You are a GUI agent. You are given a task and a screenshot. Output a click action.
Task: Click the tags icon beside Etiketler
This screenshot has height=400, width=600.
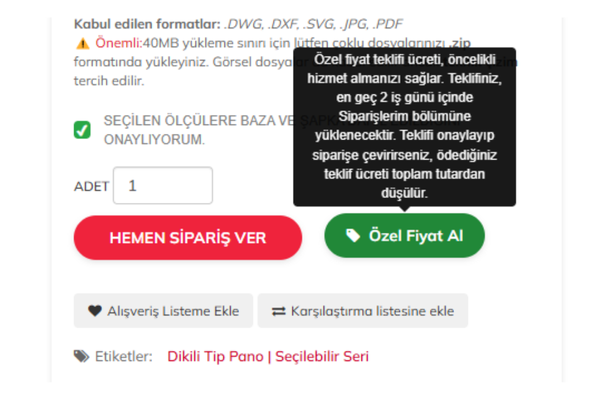click(x=81, y=356)
